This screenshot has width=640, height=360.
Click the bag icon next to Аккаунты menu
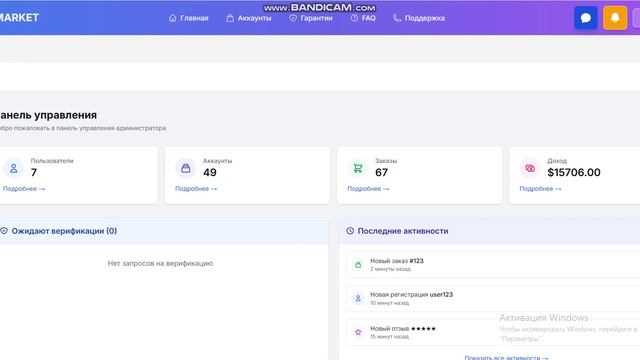coord(230,18)
